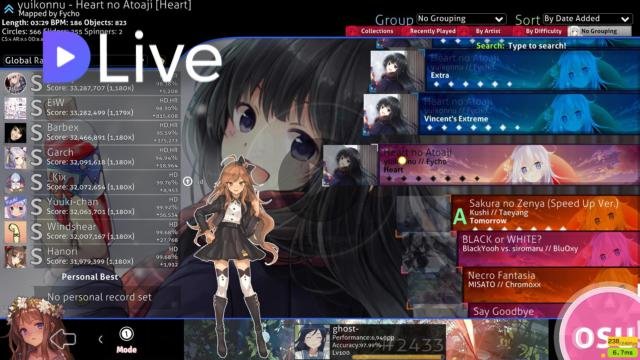Click the Vincent's Extreme thumbnail image

[391, 114]
